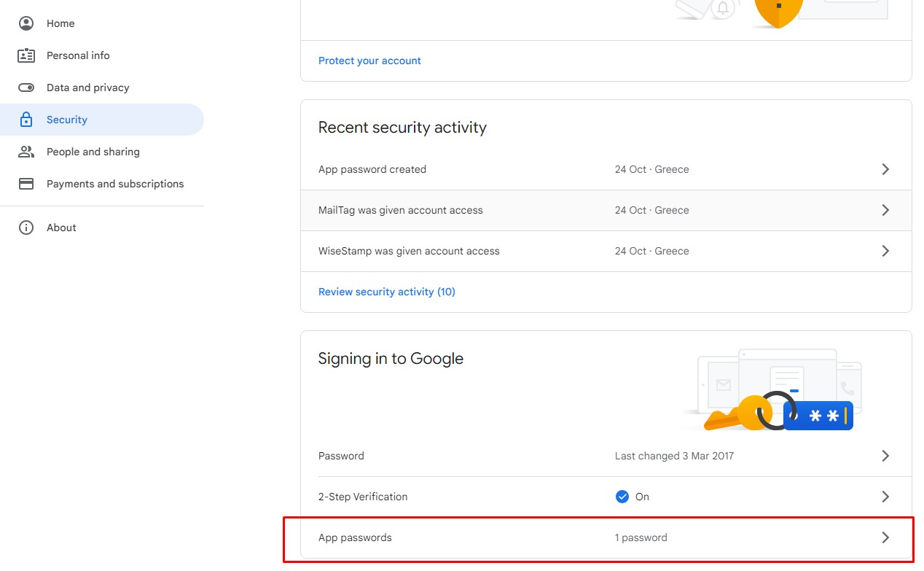Viewport: 924px width, 571px height.
Task: Switch to the Security section
Action: coord(66,119)
